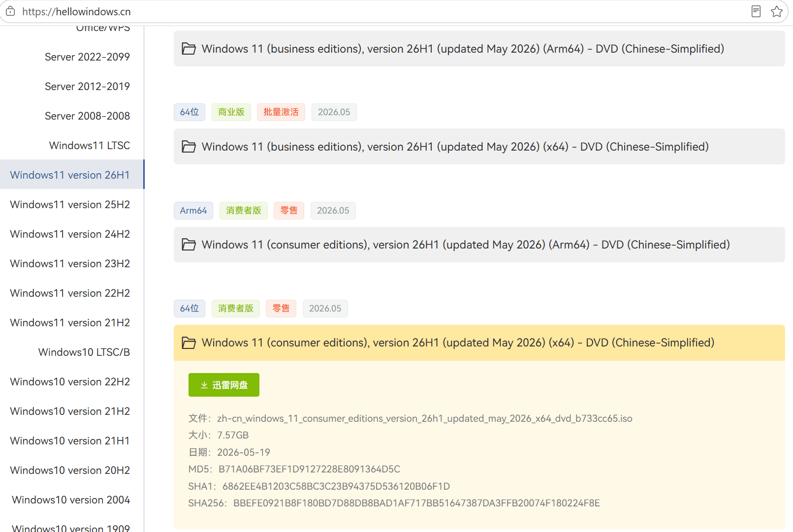Click folder icon of consumer editions Arm64 entry

click(x=189, y=245)
